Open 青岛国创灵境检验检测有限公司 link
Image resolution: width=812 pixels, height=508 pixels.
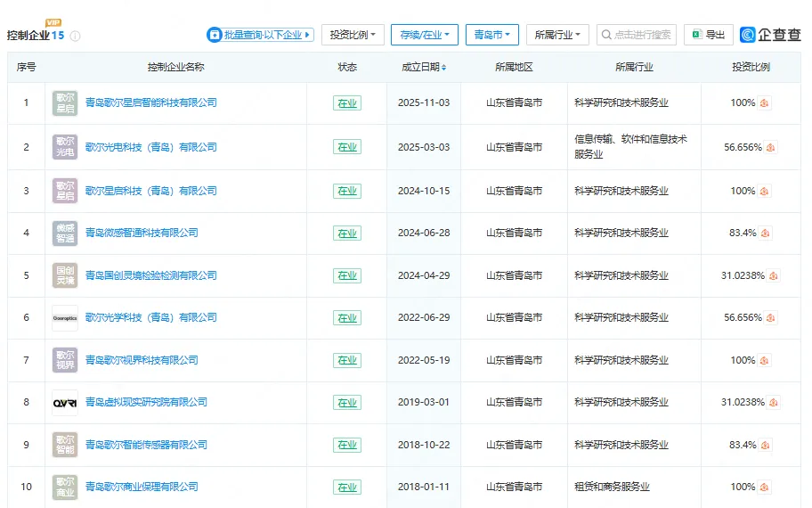coord(150,275)
